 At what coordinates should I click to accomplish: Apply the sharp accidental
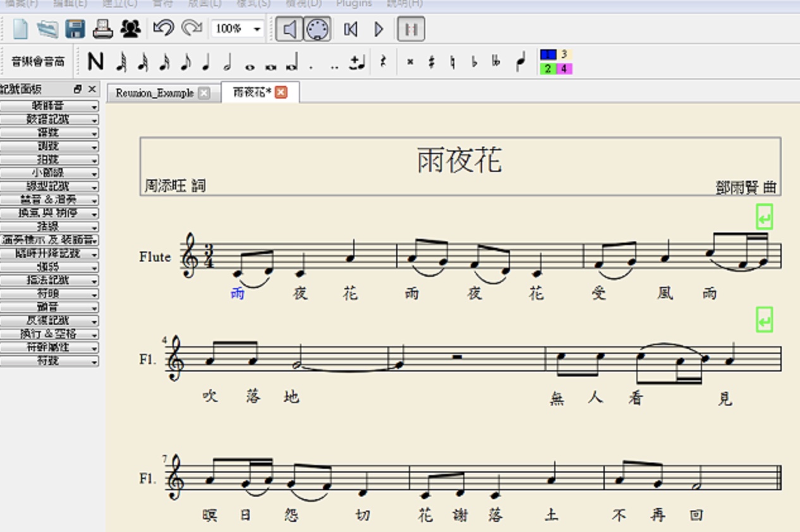[x=432, y=62]
